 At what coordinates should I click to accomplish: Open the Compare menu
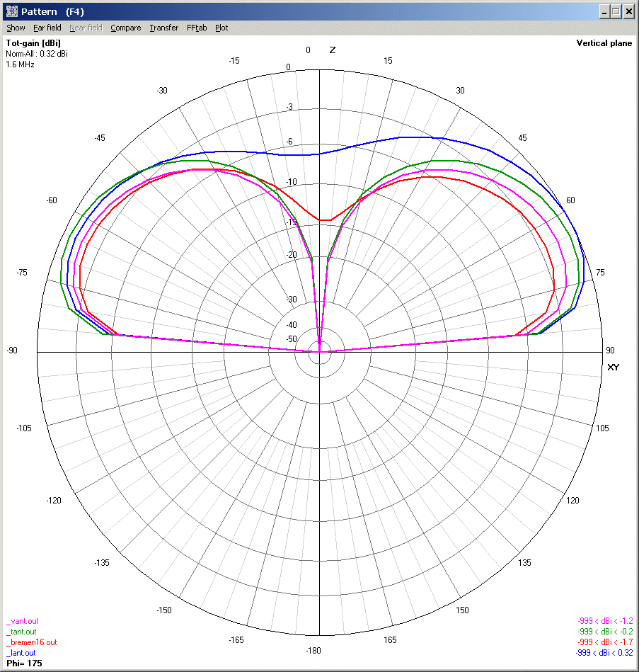[126, 28]
